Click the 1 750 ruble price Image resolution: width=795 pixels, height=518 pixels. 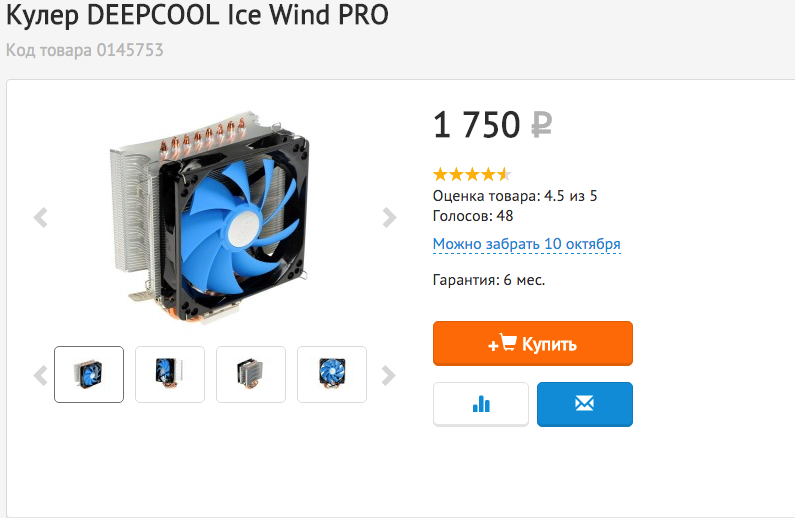tap(492, 125)
